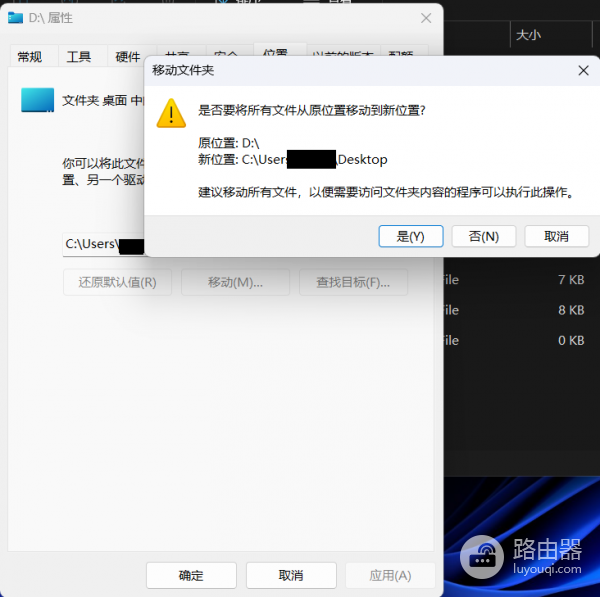This screenshot has height=597, width=600.
Task: Click the blue desktop folder icon
Action: coord(38,100)
